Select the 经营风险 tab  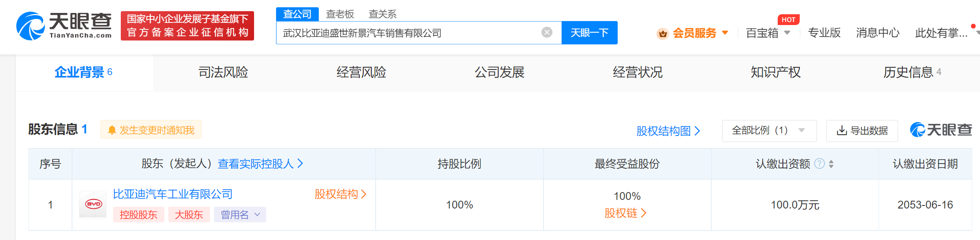pyautogui.click(x=361, y=72)
